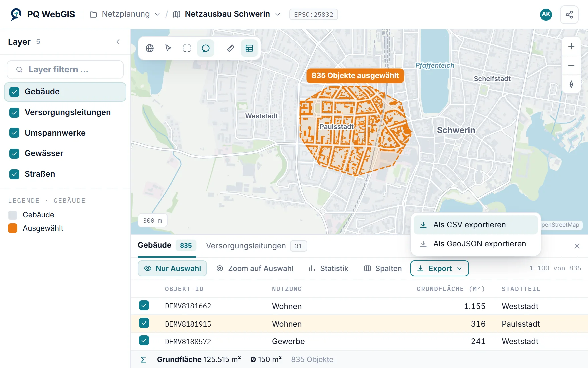
Task: Open the share icon button
Action: [569, 14]
